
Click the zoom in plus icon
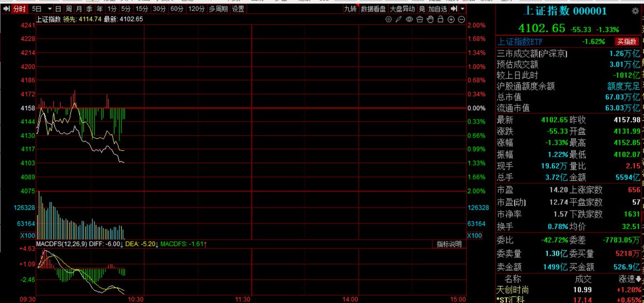[x=451, y=19]
